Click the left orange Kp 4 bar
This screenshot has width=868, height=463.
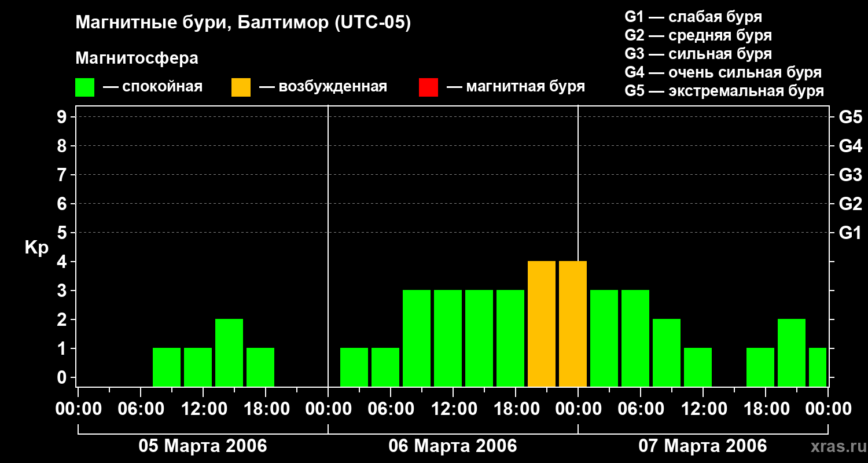(x=542, y=323)
